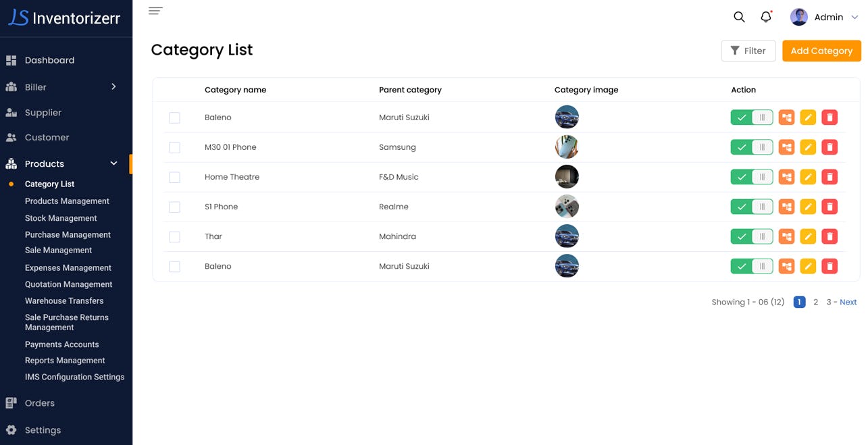This screenshot has width=868, height=445.
Task: Delete the Home Theatre category
Action: [x=829, y=177]
